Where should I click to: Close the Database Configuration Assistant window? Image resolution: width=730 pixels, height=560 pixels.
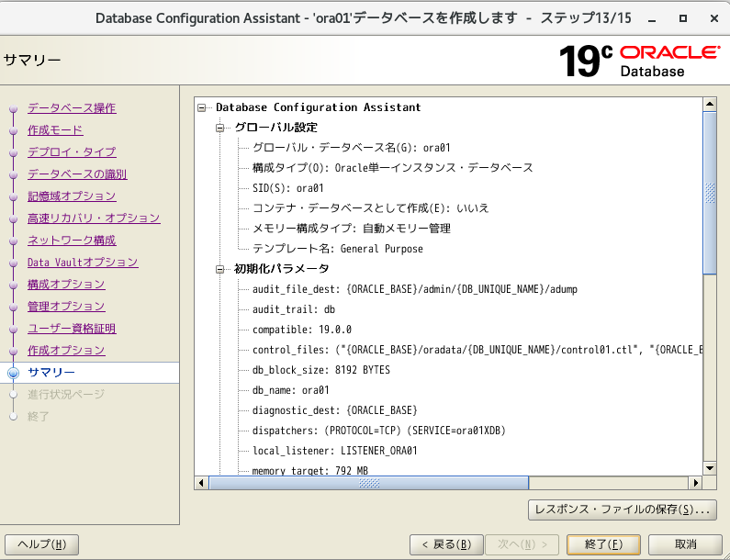[714, 18]
